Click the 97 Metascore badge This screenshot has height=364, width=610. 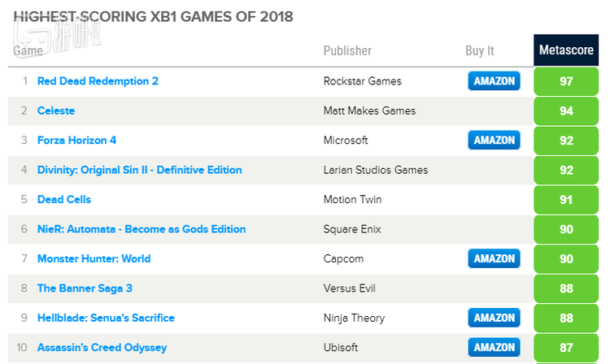tap(567, 81)
